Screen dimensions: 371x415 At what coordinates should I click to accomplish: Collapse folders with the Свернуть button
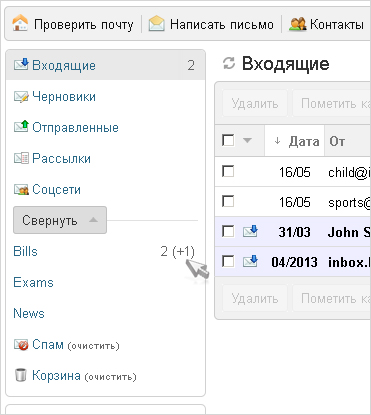point(60,220)
